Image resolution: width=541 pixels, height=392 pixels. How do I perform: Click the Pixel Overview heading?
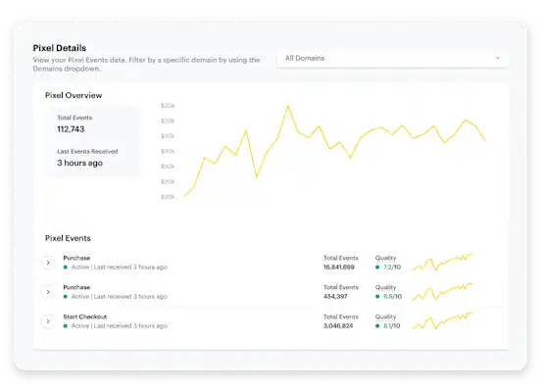(x=74, y=96)
